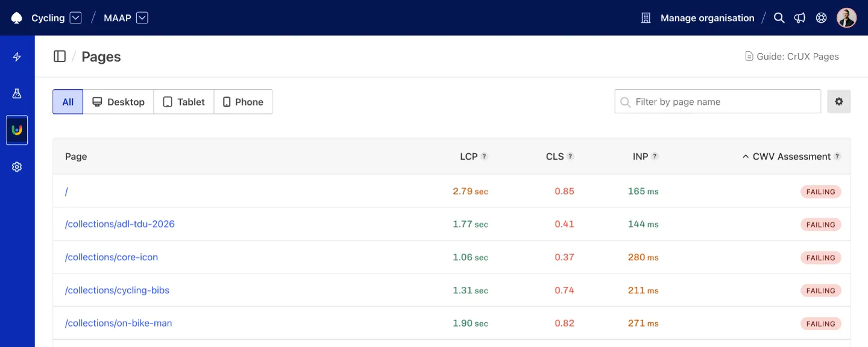Viewport: 868px width, 347px height.
Task: Click the organisation building icon in the top bar
Action: pos(645,17)
